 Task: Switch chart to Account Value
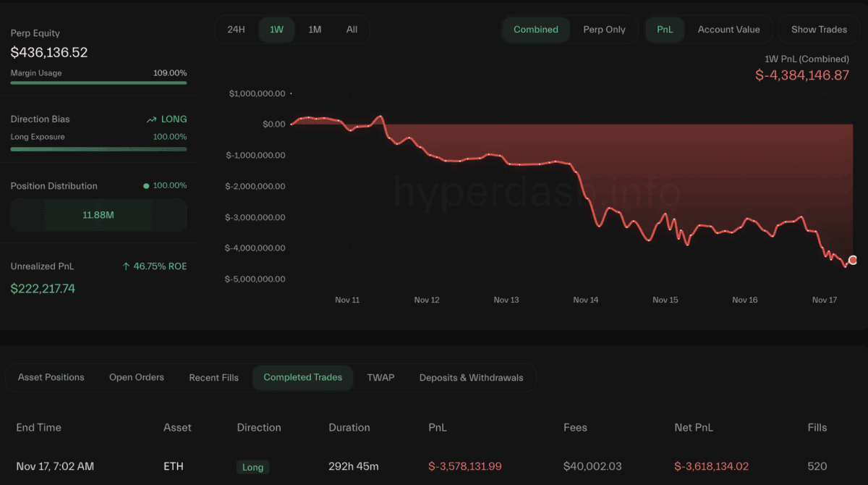[728, 30]
